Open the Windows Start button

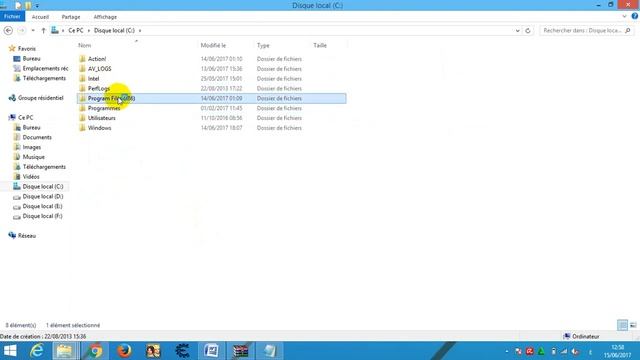tap(10, 351)
